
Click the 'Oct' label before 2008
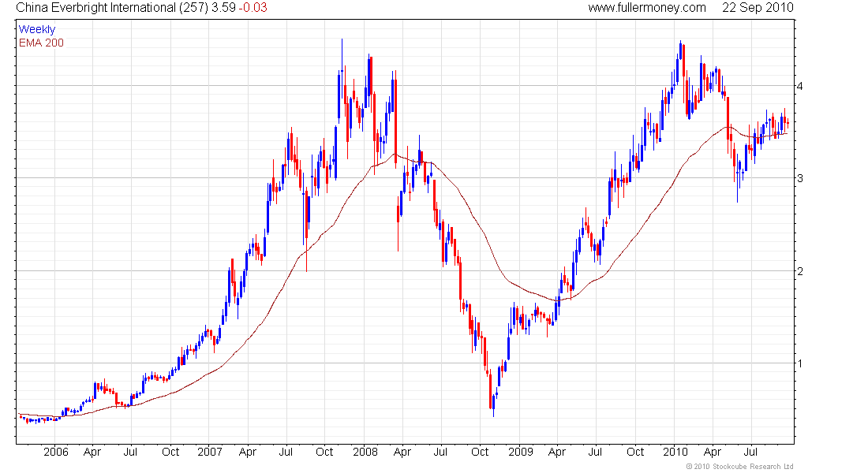coord(324,452)
